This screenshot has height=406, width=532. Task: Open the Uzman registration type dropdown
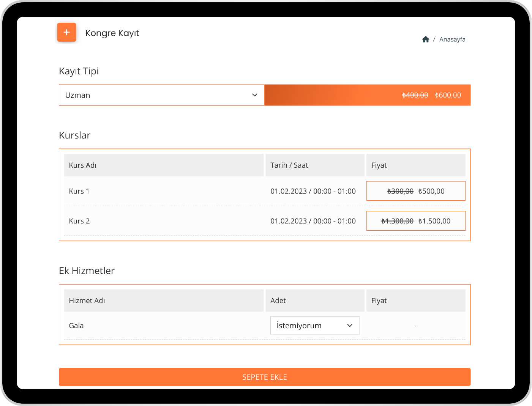coord(162,95)
